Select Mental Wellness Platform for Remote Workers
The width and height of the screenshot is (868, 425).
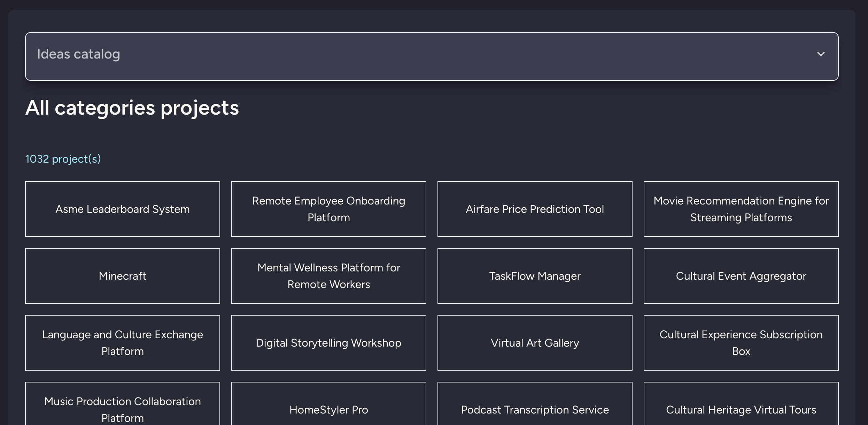pos(328,276)
